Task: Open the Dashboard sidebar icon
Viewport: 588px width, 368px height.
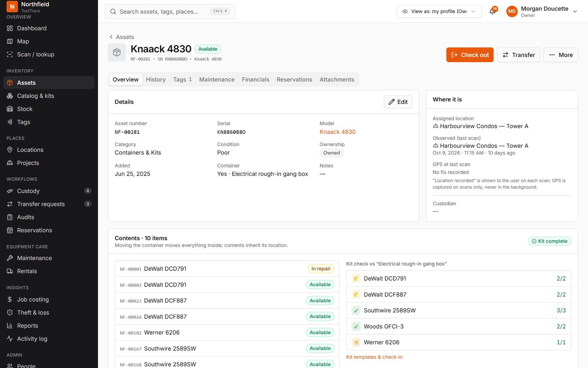Action: pyautogui.click(x=10, y=28)
